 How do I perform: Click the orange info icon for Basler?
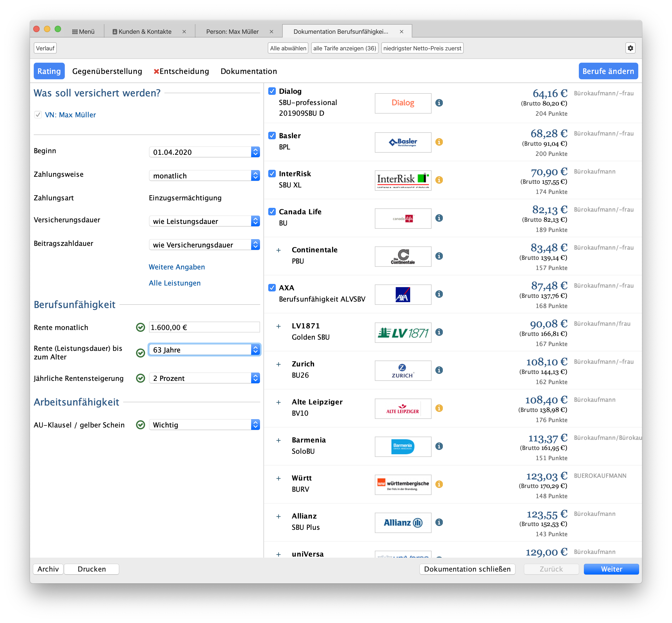pos(439,142)
